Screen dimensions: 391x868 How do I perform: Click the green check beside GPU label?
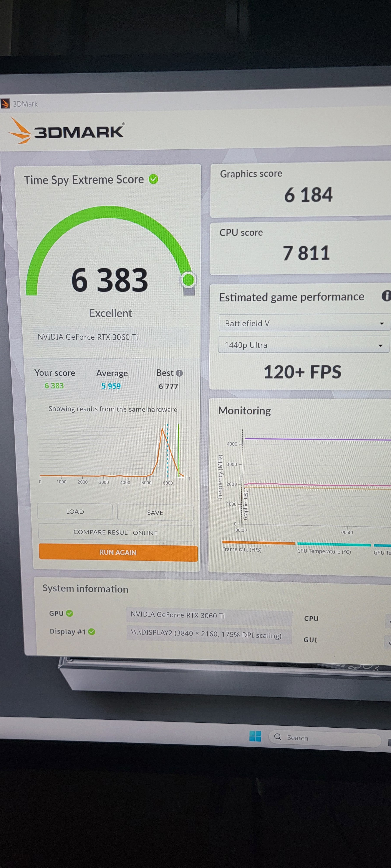click(x=70, y=613)
